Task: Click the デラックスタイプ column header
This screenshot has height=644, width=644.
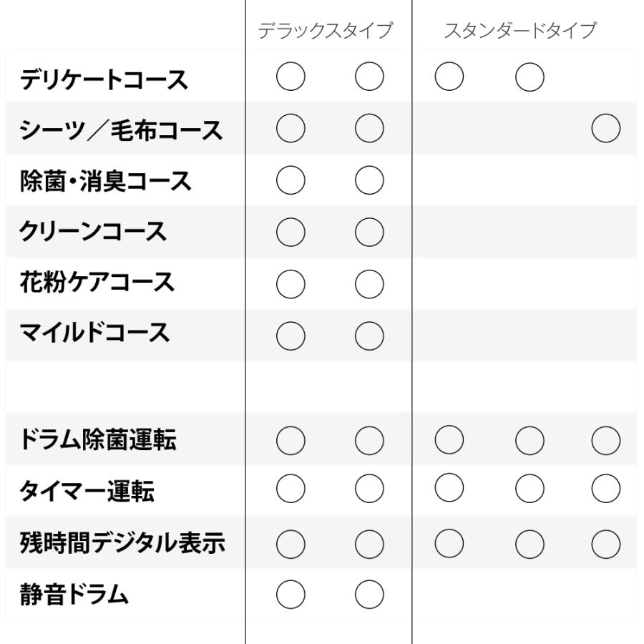Action: 326,31
